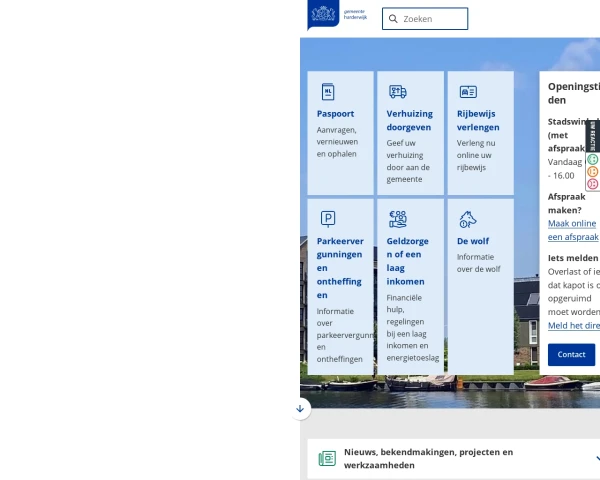Open the Verhuizing doorgeven tile heading
Viewport: 600px width, 480px height.
point(409,121)
